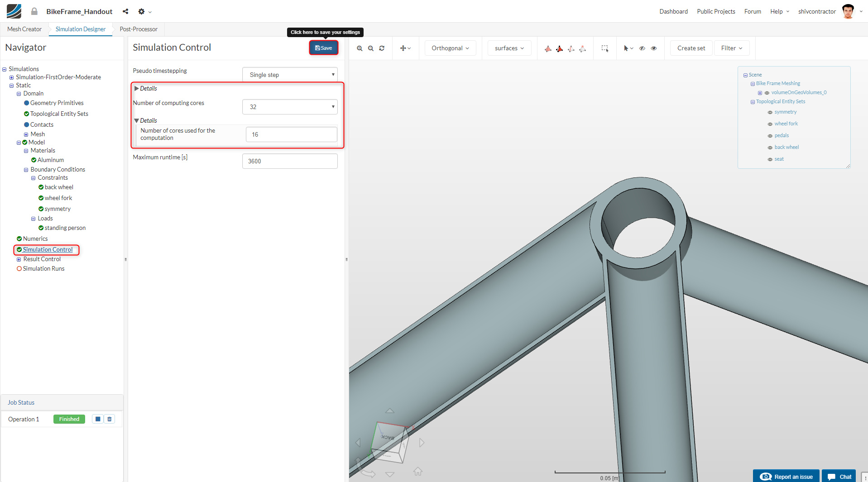This screenshot has width=868, height=482.
Task: Open the Mesh Creator tab
Action: click(24, 29)
